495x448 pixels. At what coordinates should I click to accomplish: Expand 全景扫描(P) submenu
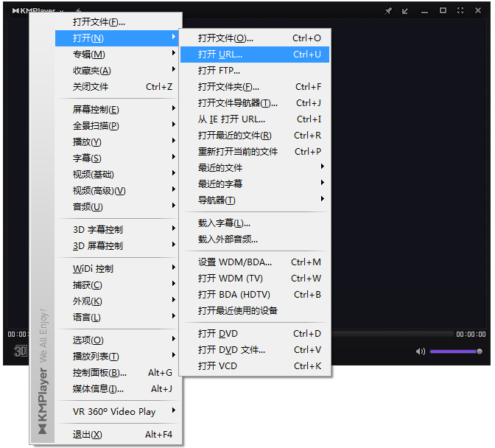[x=117, y=126]
